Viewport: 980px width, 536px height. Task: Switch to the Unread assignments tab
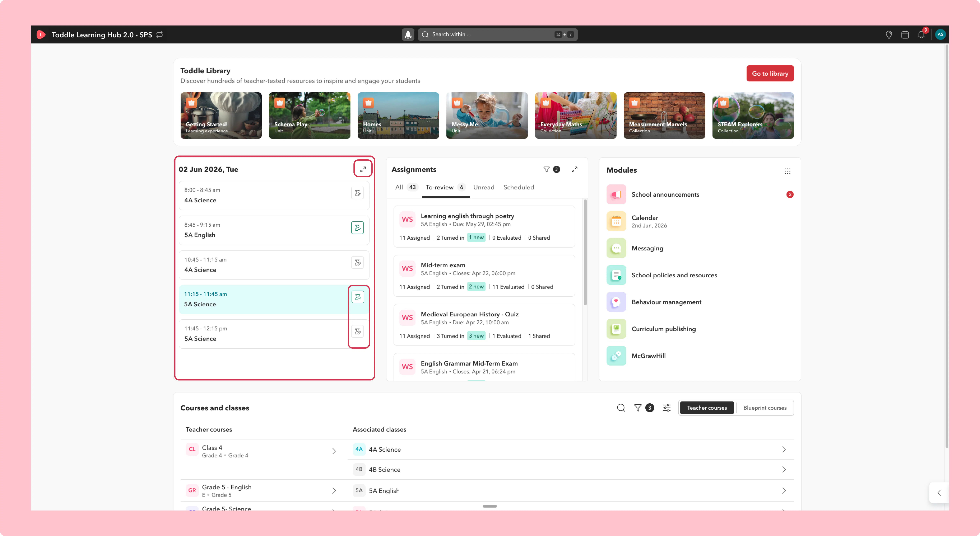(483, 187)
